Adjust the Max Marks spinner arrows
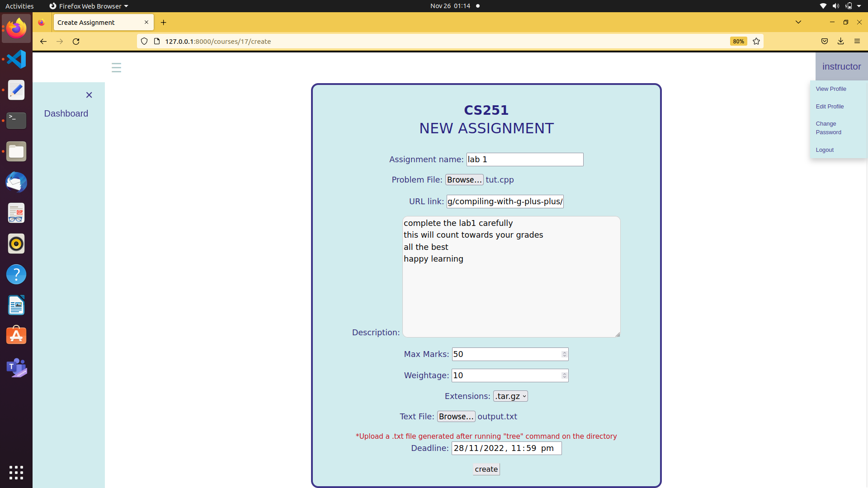Screen dimensions: 868x488 point(564,354)
